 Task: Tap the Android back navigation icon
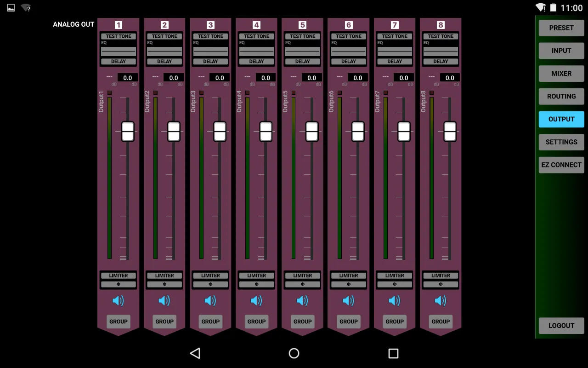click(195, 353)
